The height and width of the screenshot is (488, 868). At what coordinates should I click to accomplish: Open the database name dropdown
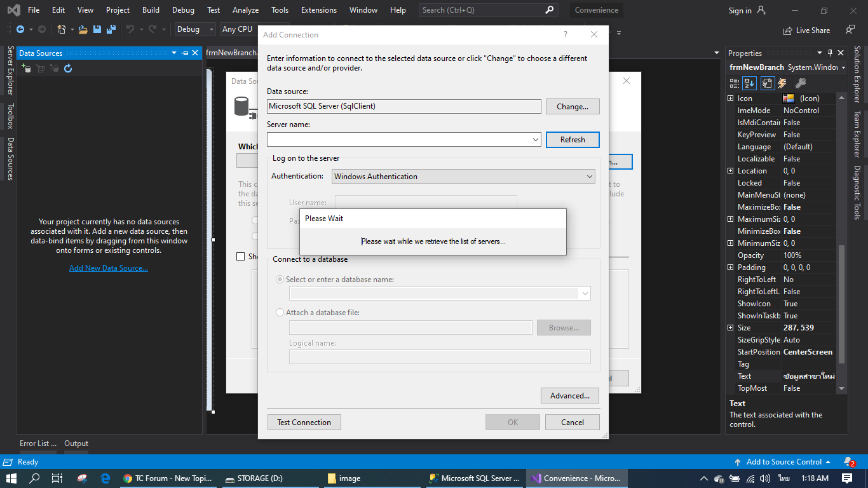585,293
